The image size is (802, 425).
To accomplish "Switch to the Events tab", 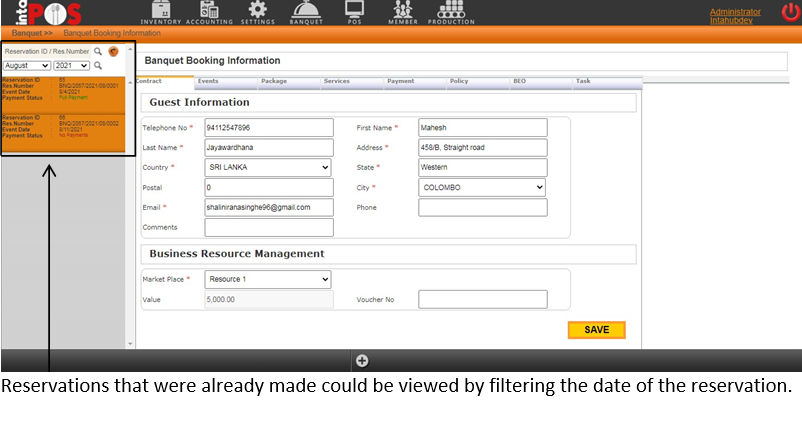I will tap(208, 81).
